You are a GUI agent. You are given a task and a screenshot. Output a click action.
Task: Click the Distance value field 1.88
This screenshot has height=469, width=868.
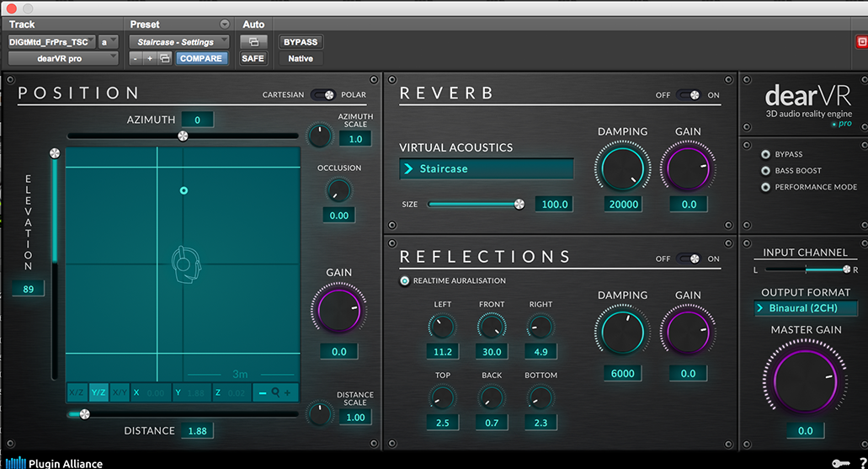tap(197, 431)
